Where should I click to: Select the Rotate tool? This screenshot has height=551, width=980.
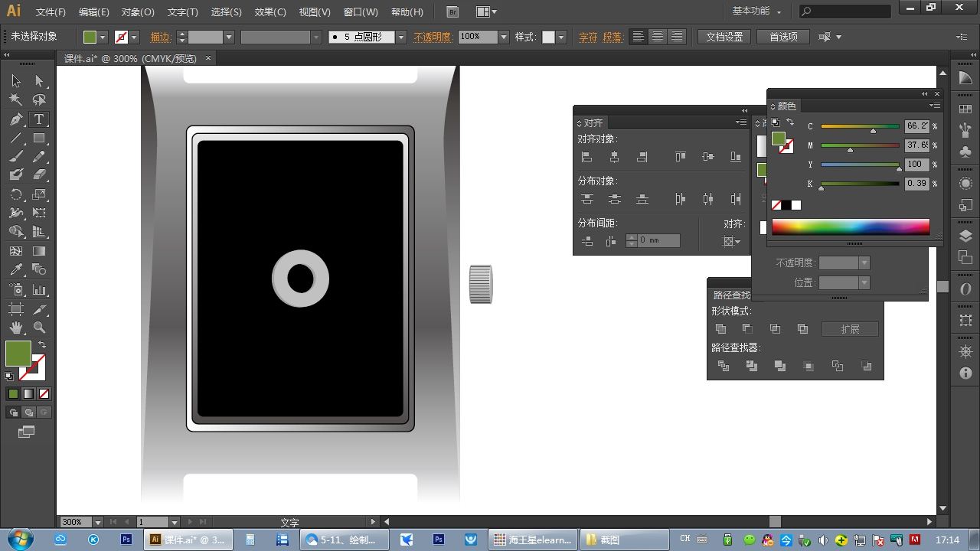(16, 194)
